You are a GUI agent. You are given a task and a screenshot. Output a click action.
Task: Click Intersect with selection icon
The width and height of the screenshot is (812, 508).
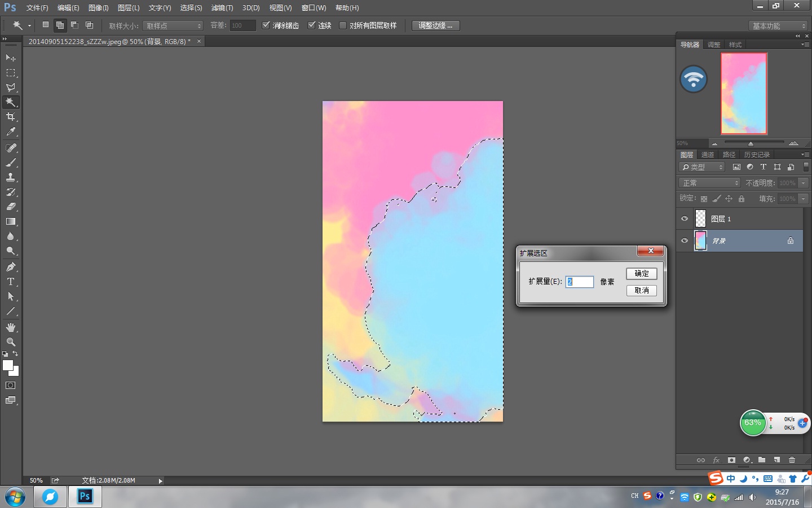click(x=89, y=25)
